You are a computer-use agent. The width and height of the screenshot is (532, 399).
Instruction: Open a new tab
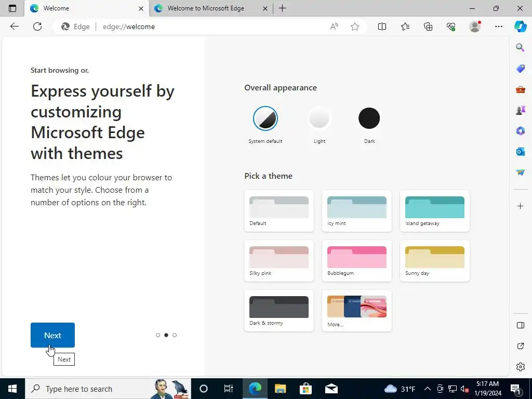[282, 8]
